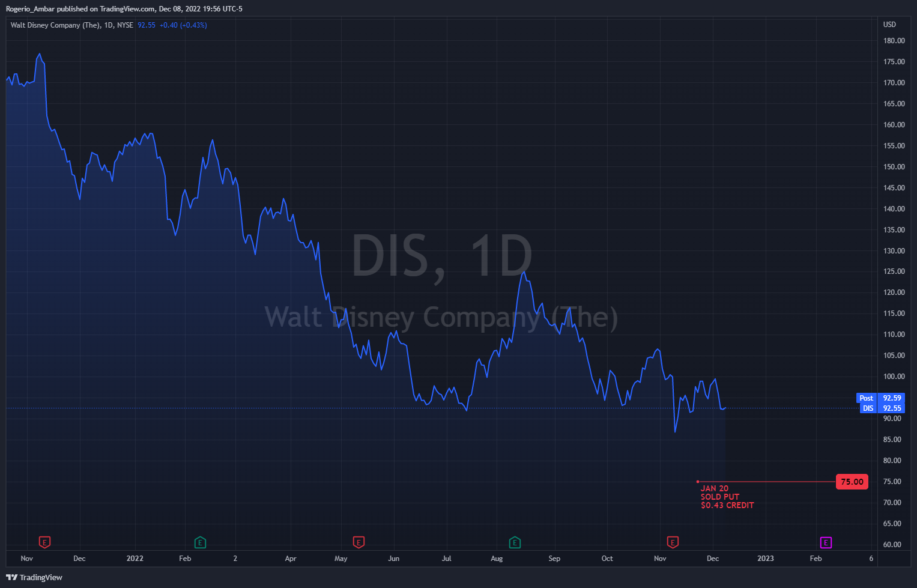Viewport: 917px width, 588px height.
Task: Click the 92.55 last price value in header
Action: pos(147,25)
